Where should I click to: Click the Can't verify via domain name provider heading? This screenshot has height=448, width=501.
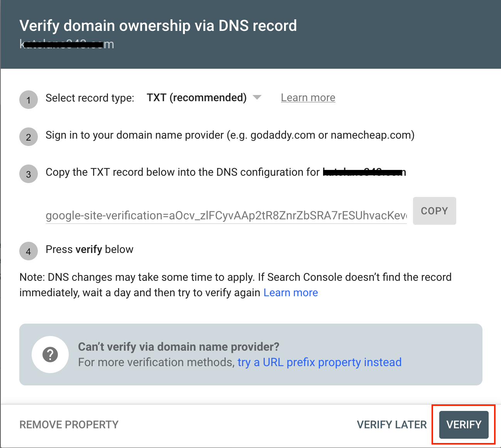[179, 347]
